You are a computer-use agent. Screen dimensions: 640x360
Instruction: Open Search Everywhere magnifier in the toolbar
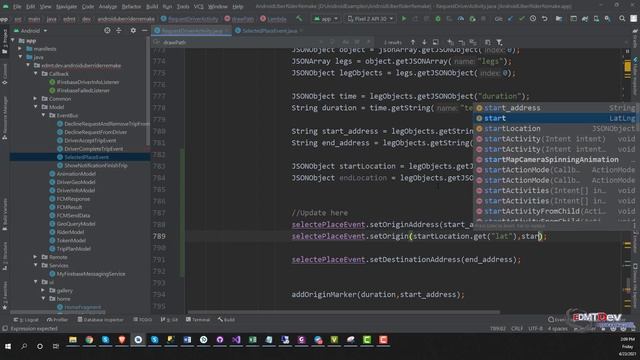tap(622, 19)
